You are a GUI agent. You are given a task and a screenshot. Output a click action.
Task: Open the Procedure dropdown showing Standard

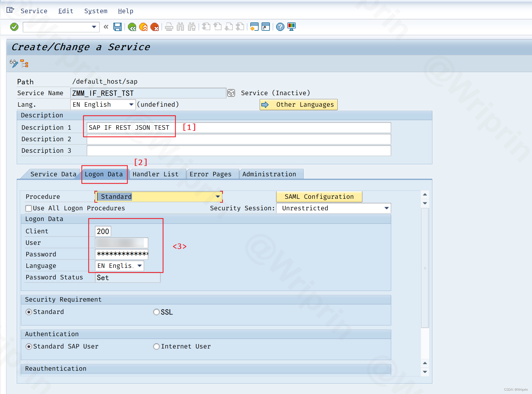[x=218, y=196]
